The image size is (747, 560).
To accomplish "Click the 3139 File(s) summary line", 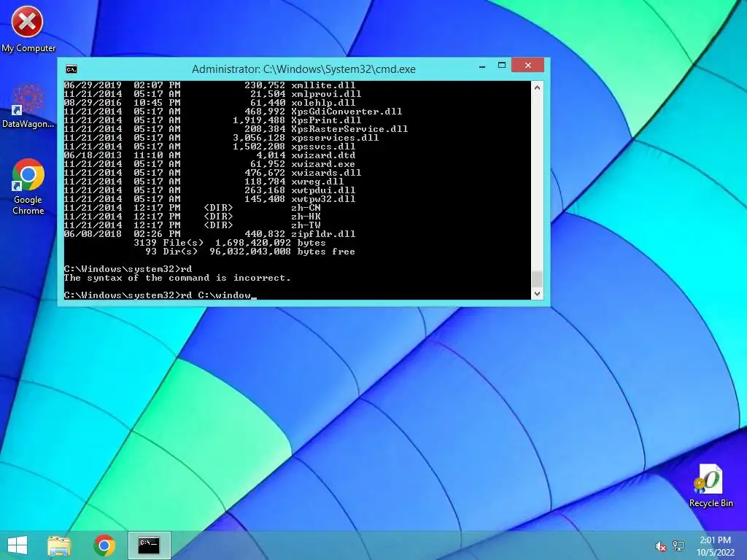I will click(x=230, y=242).
